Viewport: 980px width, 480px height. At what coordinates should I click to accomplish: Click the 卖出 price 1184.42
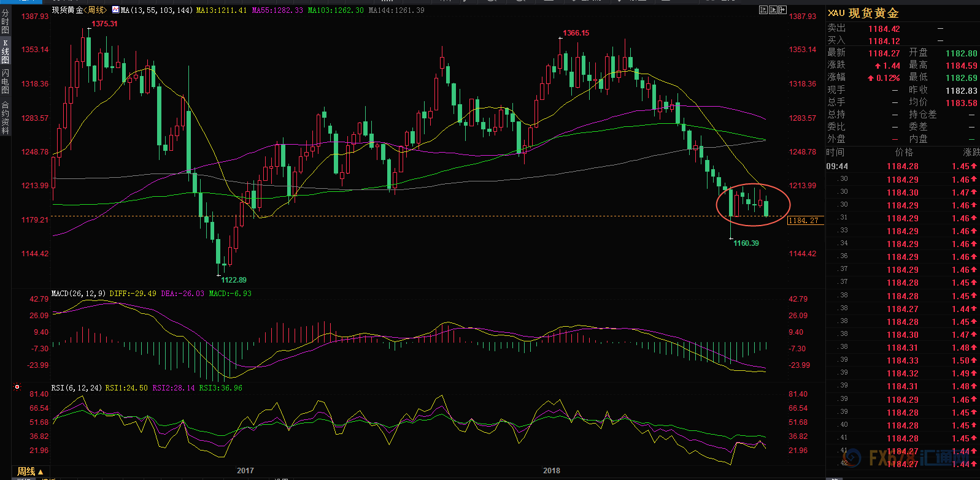click(x=884, y=29)
